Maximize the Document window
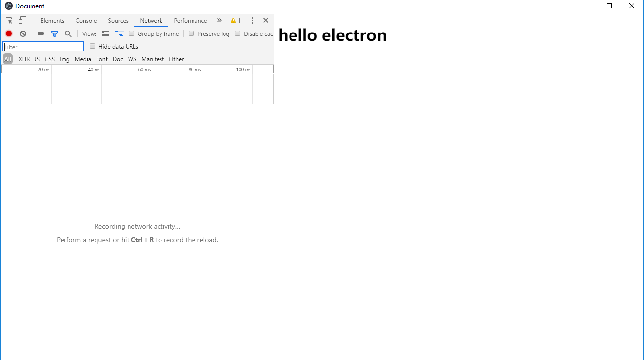This screenshot has width=644, height=360. (x=609, y=6)
